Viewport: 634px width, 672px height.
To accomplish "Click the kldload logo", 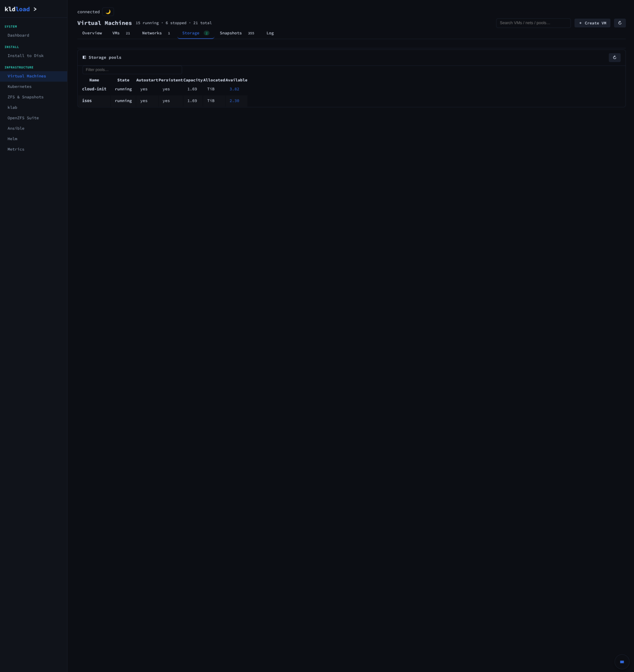I will pyautogui.click(x=20, y=9).
